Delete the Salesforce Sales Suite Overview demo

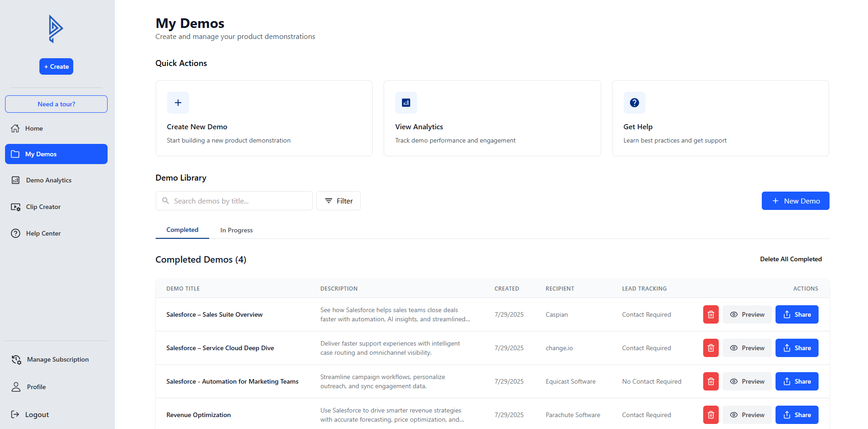[711, 314]
